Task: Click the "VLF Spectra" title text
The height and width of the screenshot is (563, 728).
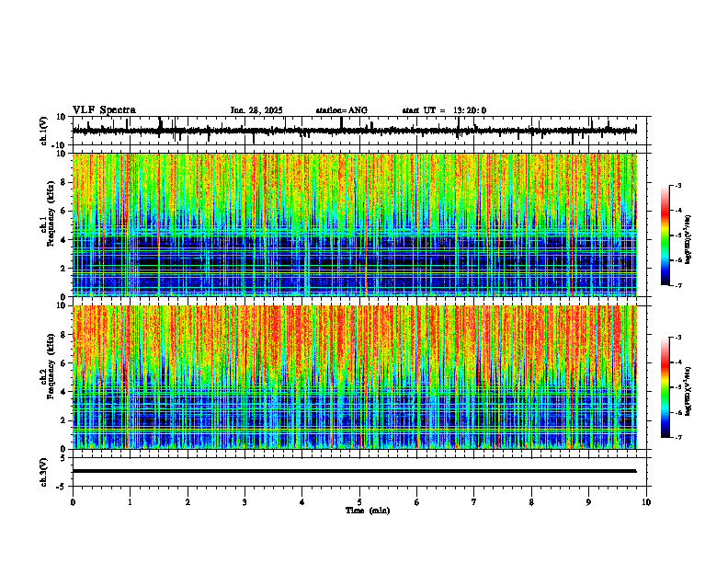Action: coord(104,109)
